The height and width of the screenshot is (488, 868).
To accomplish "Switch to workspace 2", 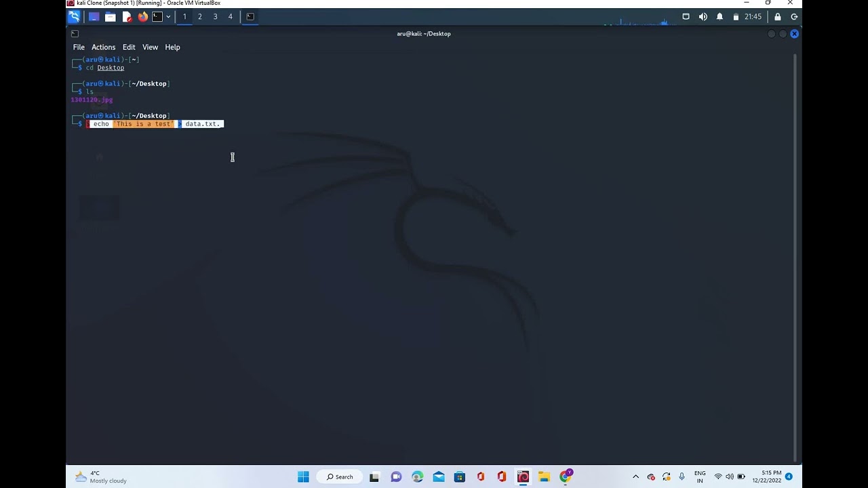I will coord(199,16).
